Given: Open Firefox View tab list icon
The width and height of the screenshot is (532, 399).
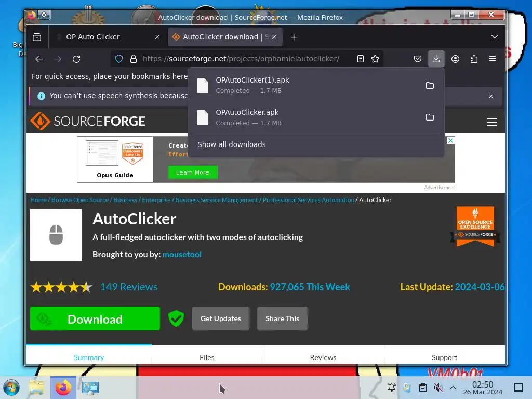Looking at the screenshot, I should [37, 37].
